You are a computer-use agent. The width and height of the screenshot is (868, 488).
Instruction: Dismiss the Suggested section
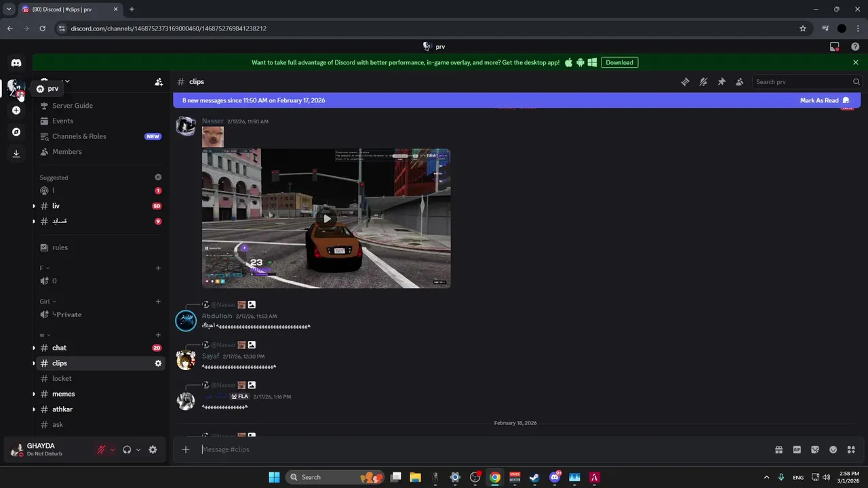pos(158,178)
